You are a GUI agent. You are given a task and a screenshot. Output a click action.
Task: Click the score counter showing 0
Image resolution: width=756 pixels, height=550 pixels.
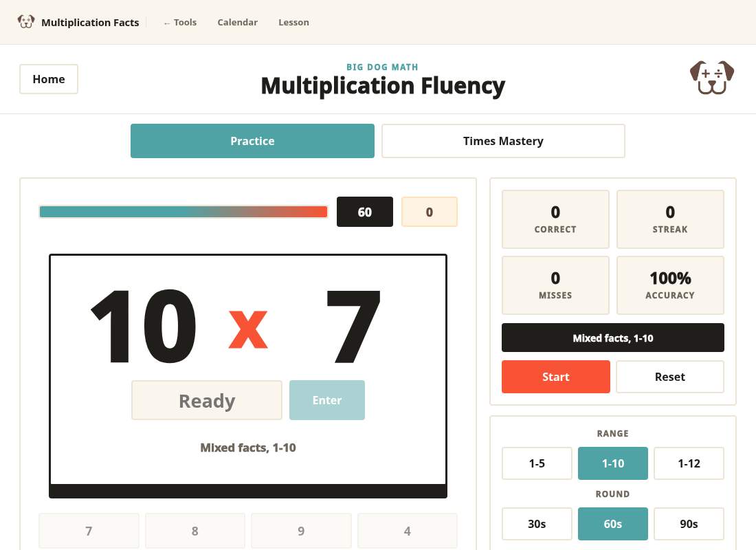(x=429, y=212)
